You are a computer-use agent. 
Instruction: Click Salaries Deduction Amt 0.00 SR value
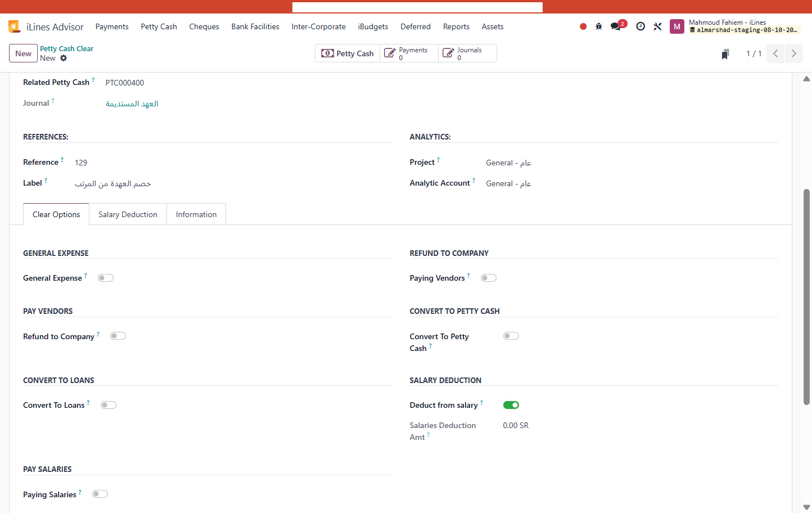(516, 425)
